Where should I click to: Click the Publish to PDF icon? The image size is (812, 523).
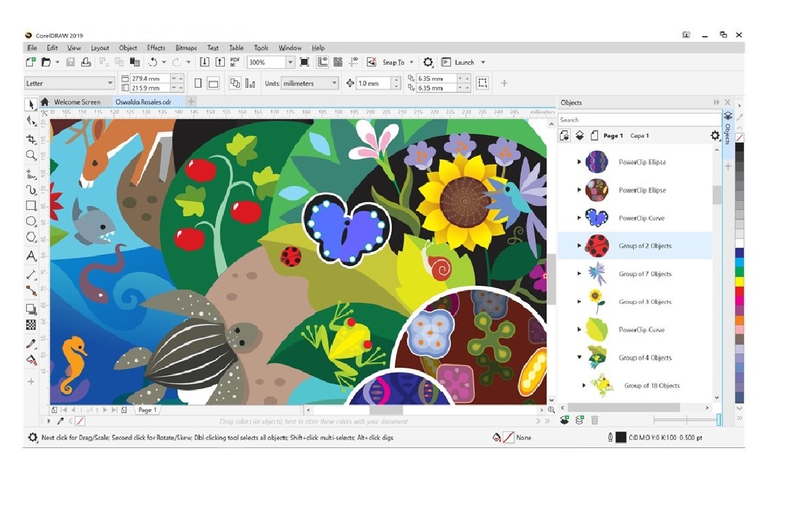tap(235, 62)
